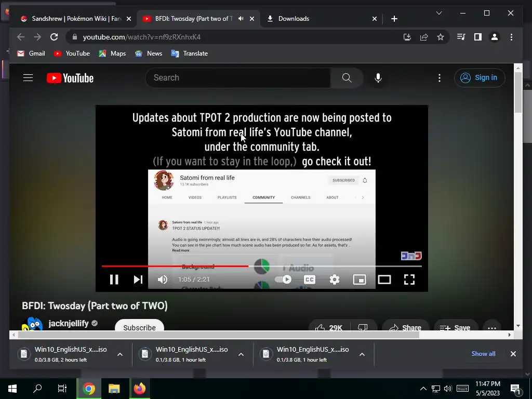Go to YouTube home via logo
Viewport: 532px width, 399px height.
pos(70,78)
